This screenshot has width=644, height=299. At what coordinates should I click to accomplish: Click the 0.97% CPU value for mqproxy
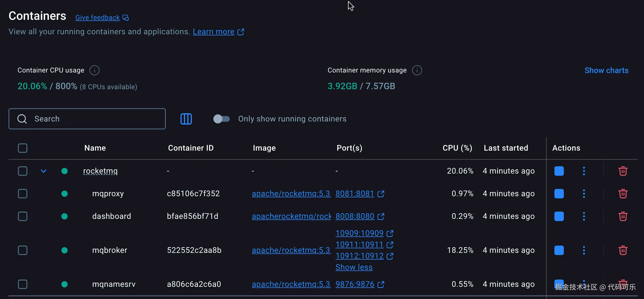click(x=462, y=194)
